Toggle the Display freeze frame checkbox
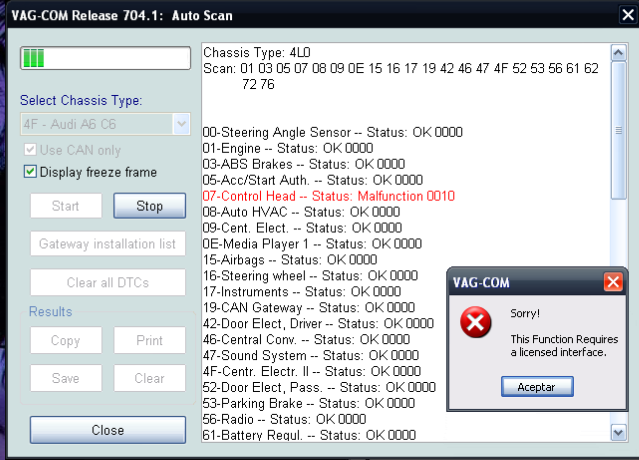This screenshot has width=639, height=460. [x=30, y=172]
